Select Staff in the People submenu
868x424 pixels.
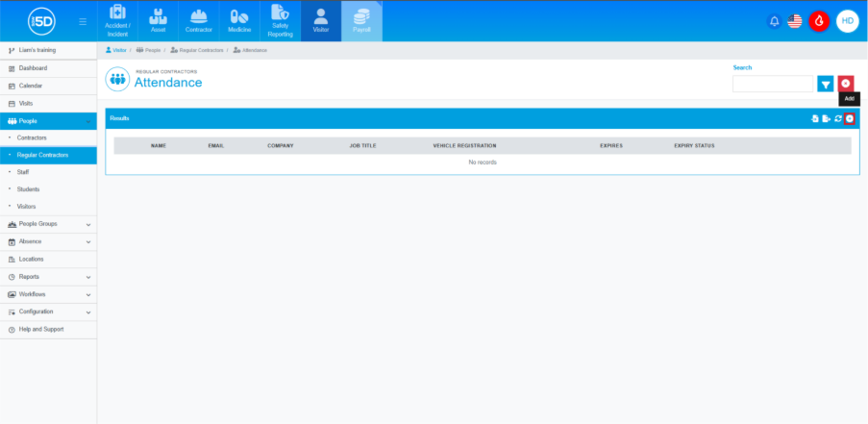point(23,172)
